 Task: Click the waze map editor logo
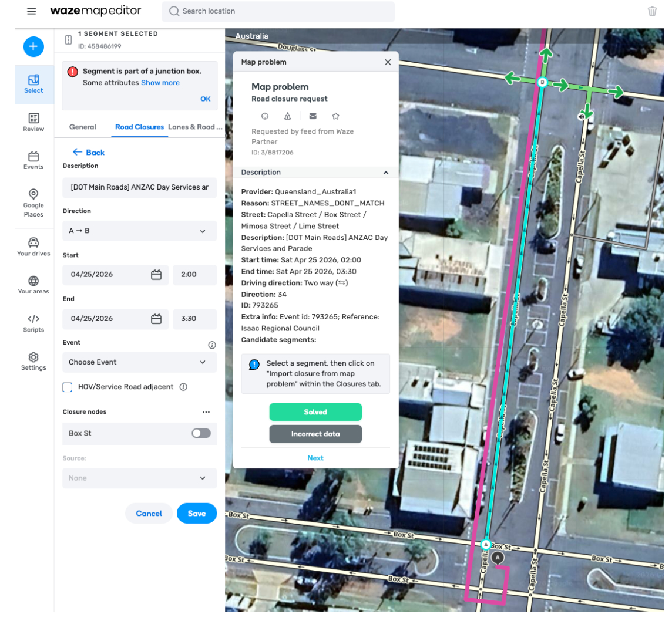coord(95,11)
